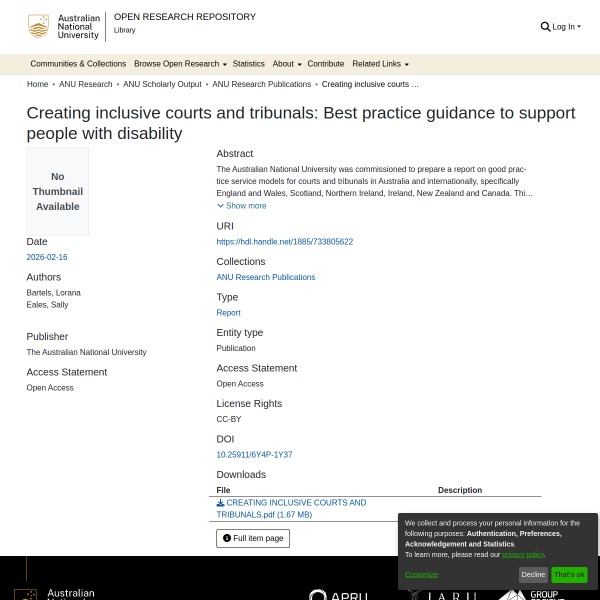Open the Customize cookie settings link
This screenshot has width=600, height=600.
point(421,574)
